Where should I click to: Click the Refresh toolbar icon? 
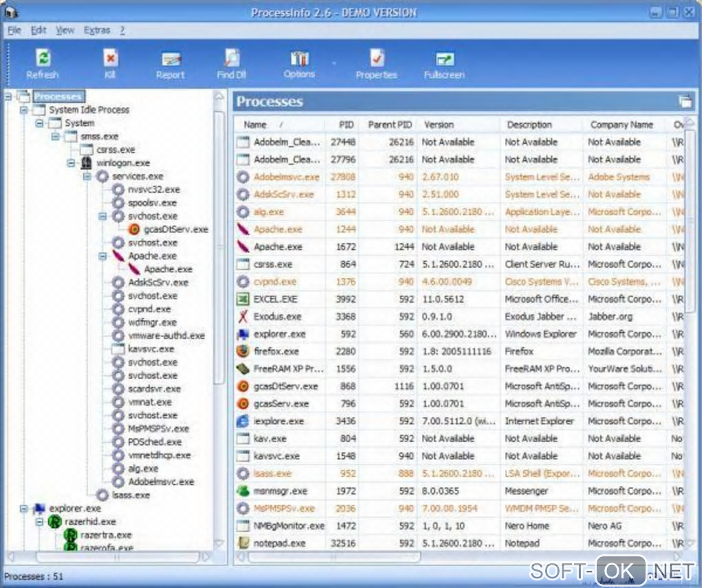coord(43,58)
